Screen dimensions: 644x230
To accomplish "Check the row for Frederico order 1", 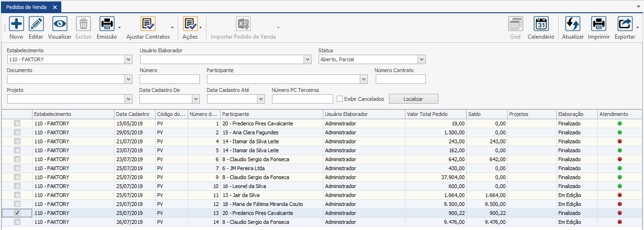I will 17,123.
